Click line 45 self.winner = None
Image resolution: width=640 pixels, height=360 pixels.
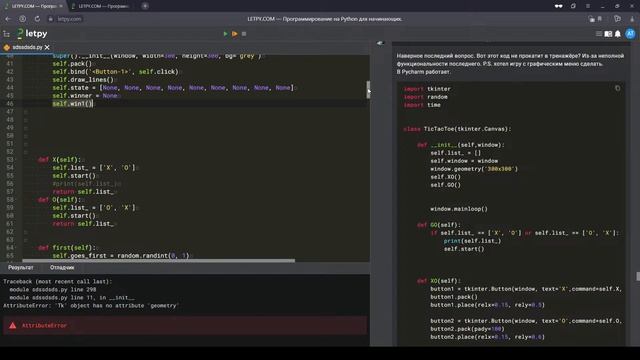[x=85, y=96]
